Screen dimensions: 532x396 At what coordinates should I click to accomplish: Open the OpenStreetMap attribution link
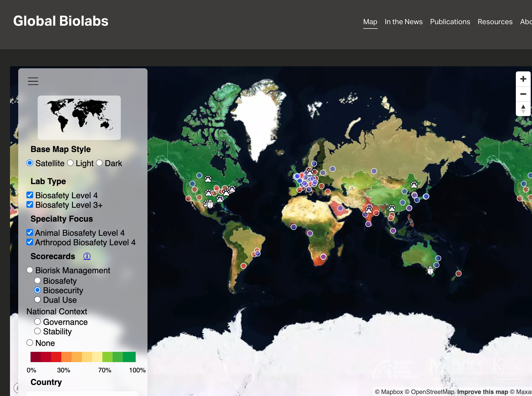430,392
